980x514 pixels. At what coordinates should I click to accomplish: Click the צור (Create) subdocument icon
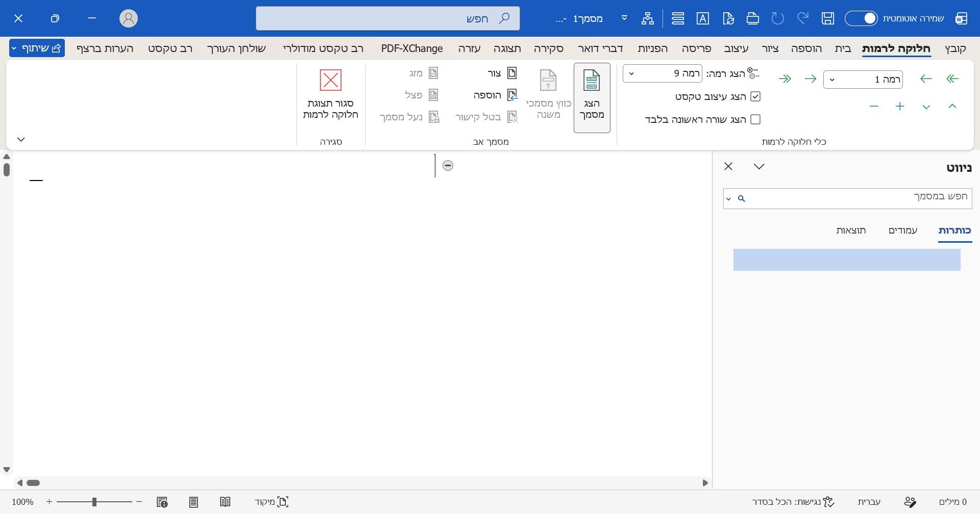[512, 73]
